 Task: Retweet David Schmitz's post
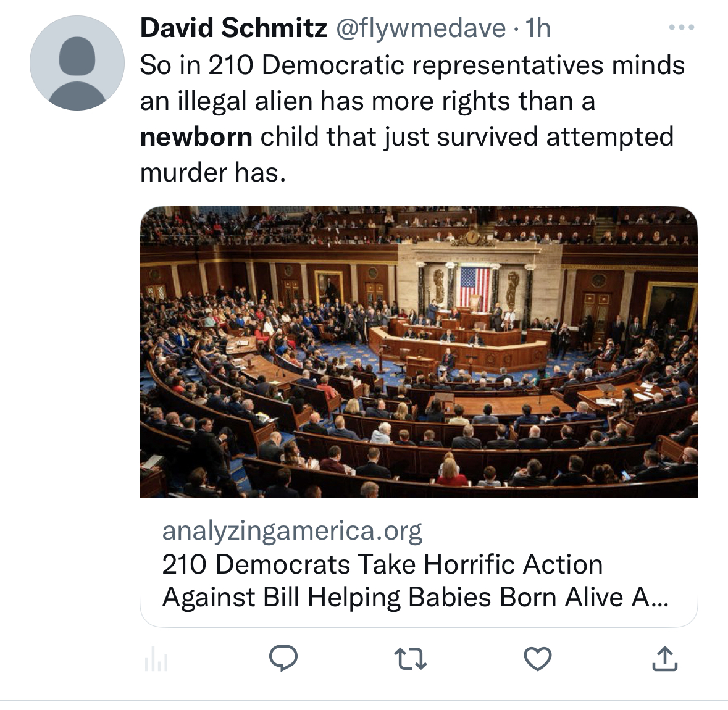[x=411, y=659]
